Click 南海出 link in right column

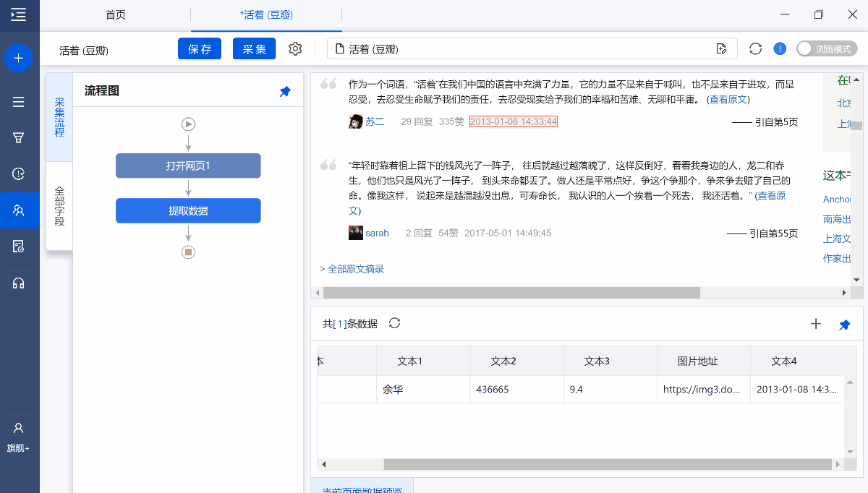pyautogui.click(x=837, y=219)
